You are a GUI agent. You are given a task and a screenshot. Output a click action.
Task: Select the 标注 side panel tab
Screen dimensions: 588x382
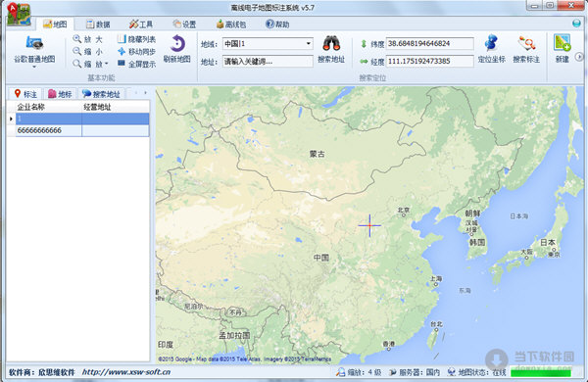pos(25,94)
